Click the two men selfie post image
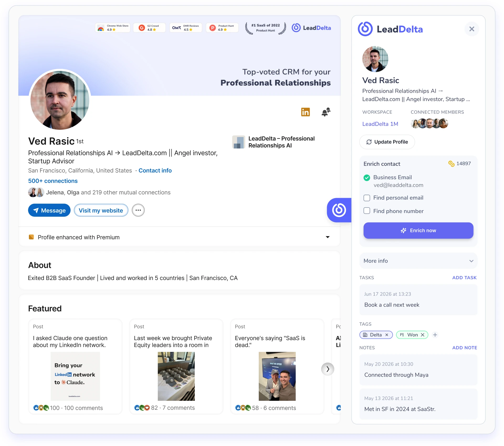 coord(277,376)
